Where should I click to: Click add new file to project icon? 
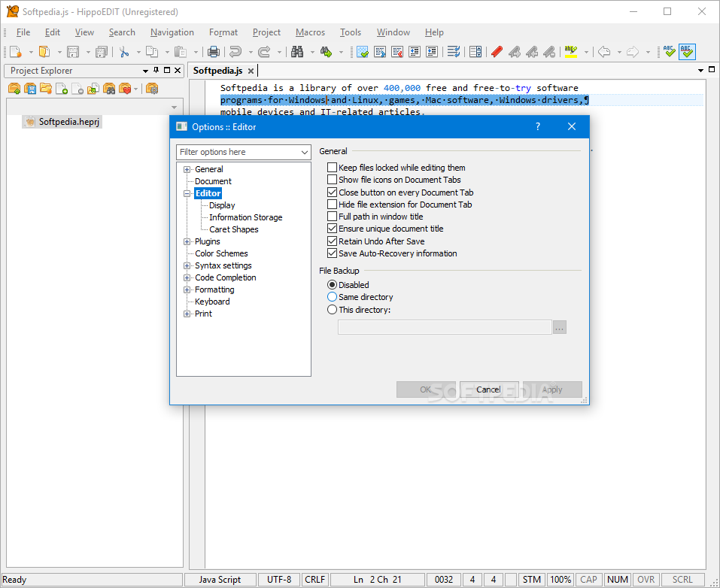point(62,89)
